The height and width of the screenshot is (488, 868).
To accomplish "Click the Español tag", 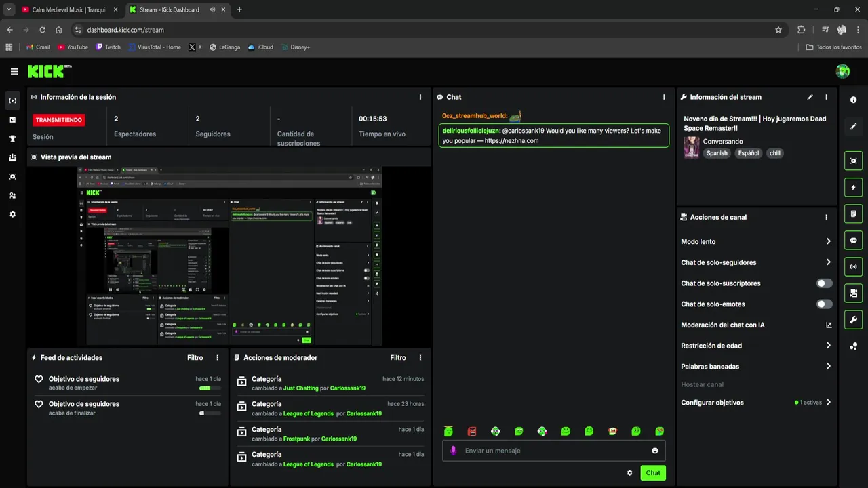I will click(x=749, y=153).
